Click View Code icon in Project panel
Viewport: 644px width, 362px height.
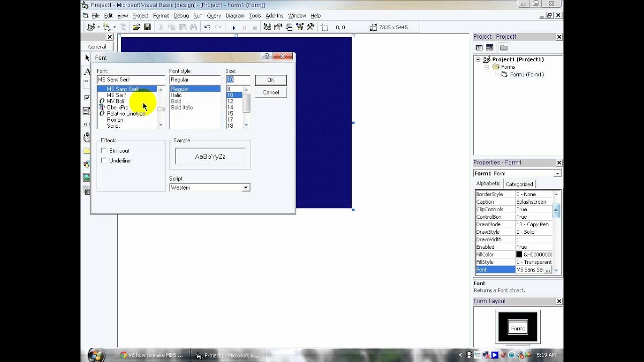479,48
